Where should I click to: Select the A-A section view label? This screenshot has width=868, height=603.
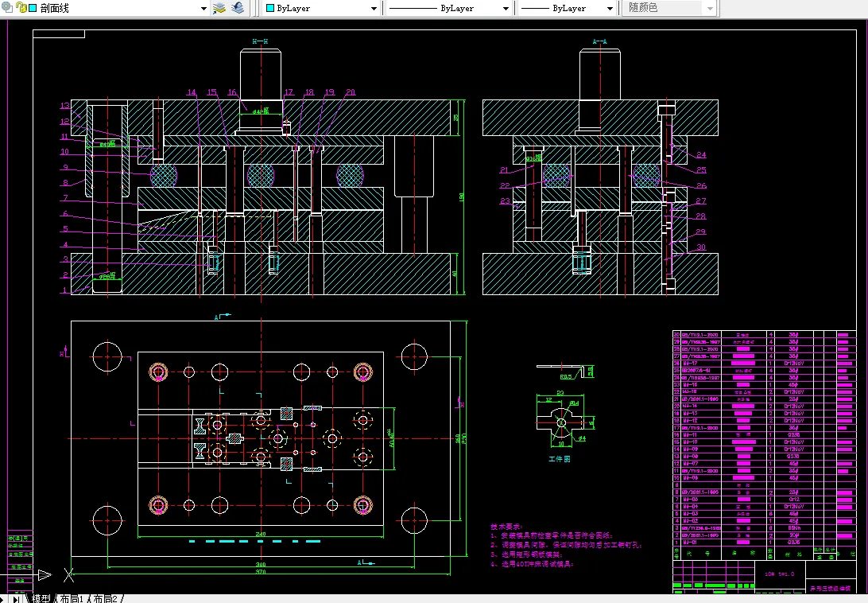(599, 41)
